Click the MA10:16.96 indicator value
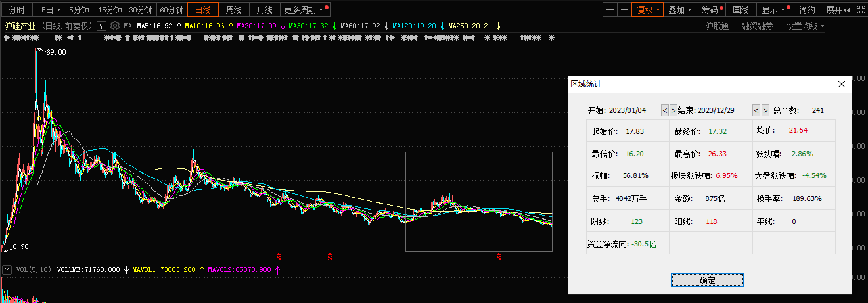Screen dimensions: 868x303 point(204,26)
